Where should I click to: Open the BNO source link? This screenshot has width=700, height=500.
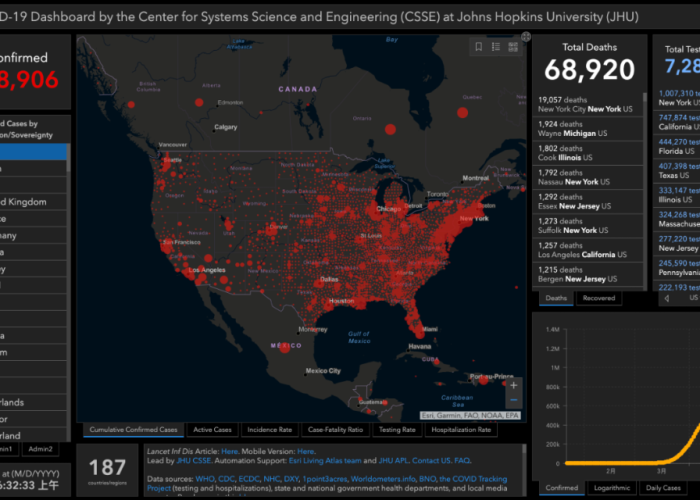coord(427,479)
